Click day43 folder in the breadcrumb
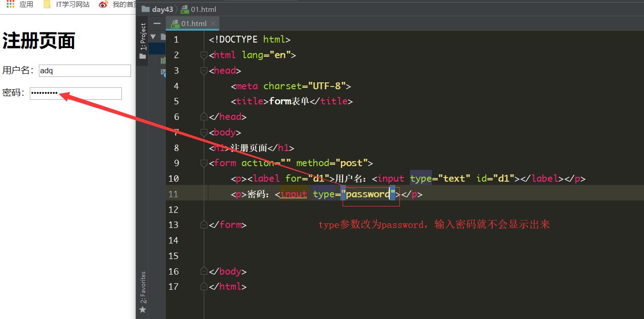644x319 pixels. point(157,9)
